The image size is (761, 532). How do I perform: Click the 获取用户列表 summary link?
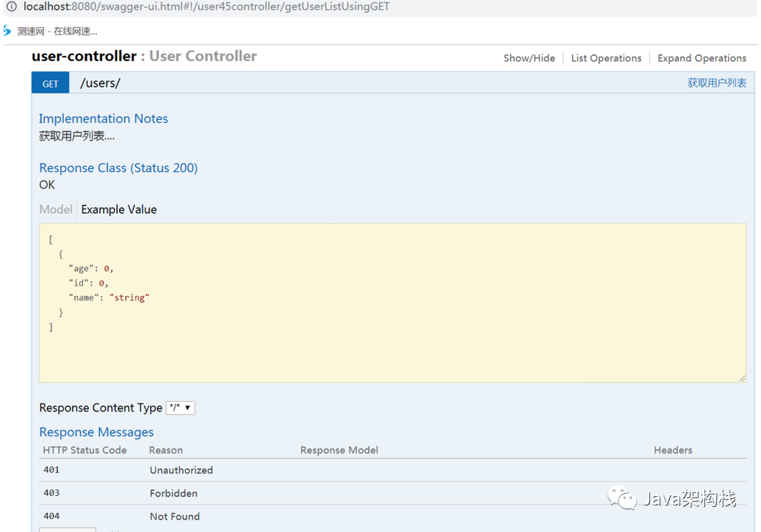click(717, 83)
